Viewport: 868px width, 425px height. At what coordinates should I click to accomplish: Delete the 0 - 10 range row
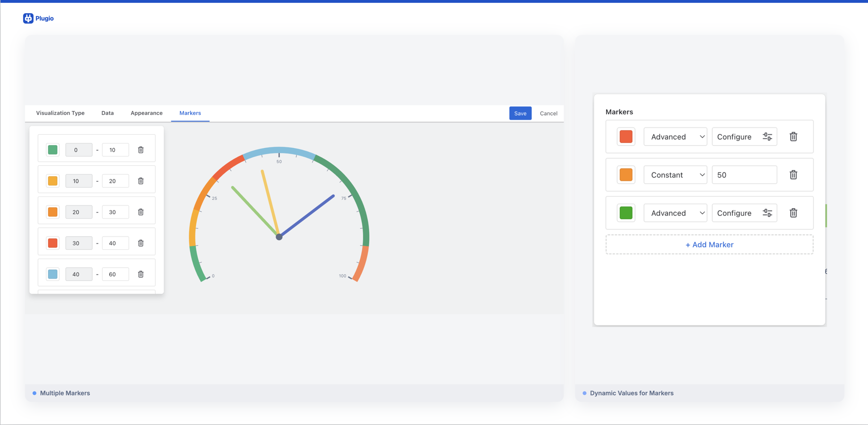(x=141, y=150)
